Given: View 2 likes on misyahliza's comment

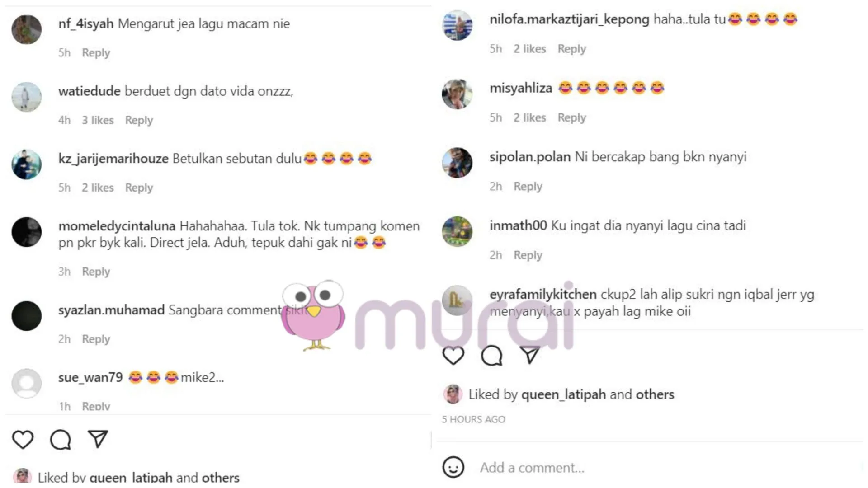Looking at the screenshot, I should click(x=529, y=117).
